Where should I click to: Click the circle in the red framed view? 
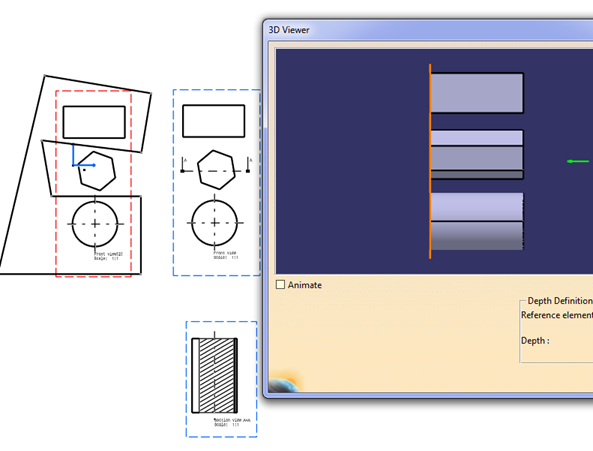tap(95, 224)
